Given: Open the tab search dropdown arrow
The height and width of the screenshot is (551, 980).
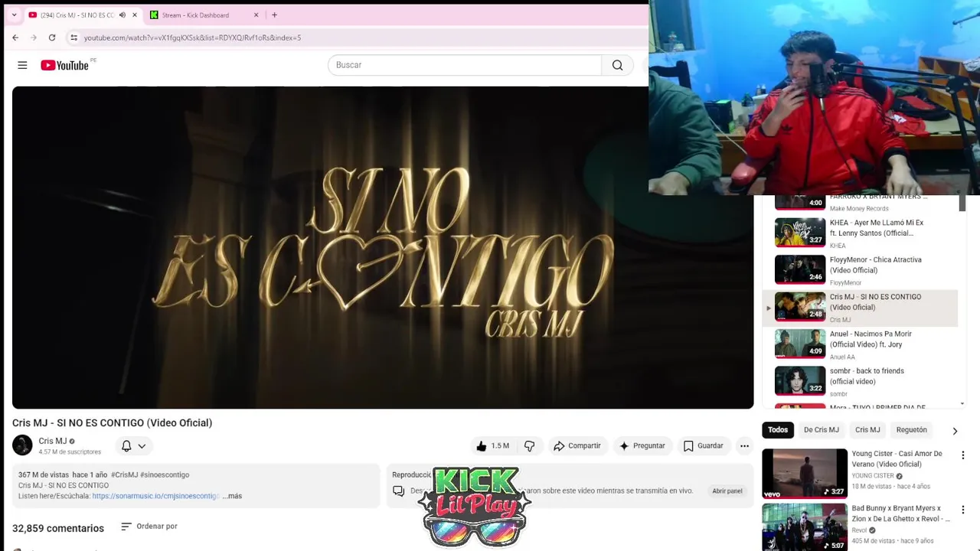Looking at the screenshot, I should click(14, 15).
